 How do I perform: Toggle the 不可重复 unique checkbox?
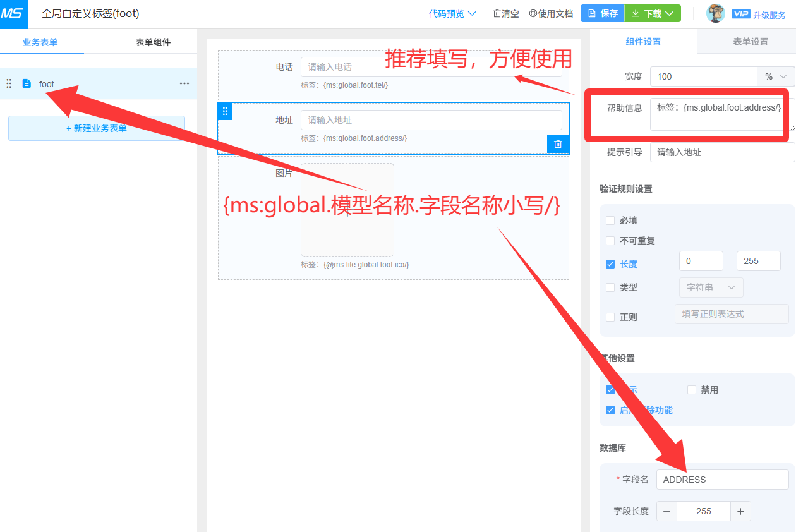coord(610,241)
